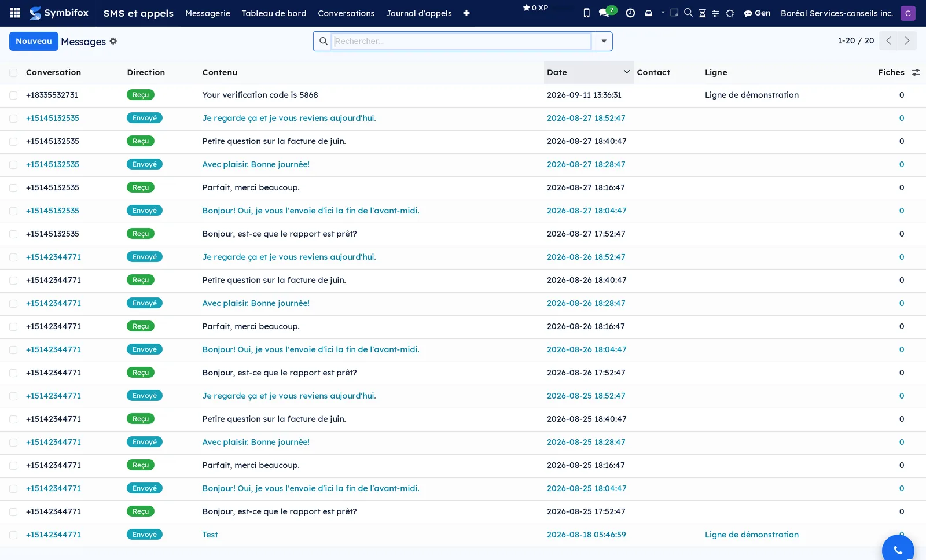
Task: Click the sun/brightness theme icon
Action: (x=730, y=13)
